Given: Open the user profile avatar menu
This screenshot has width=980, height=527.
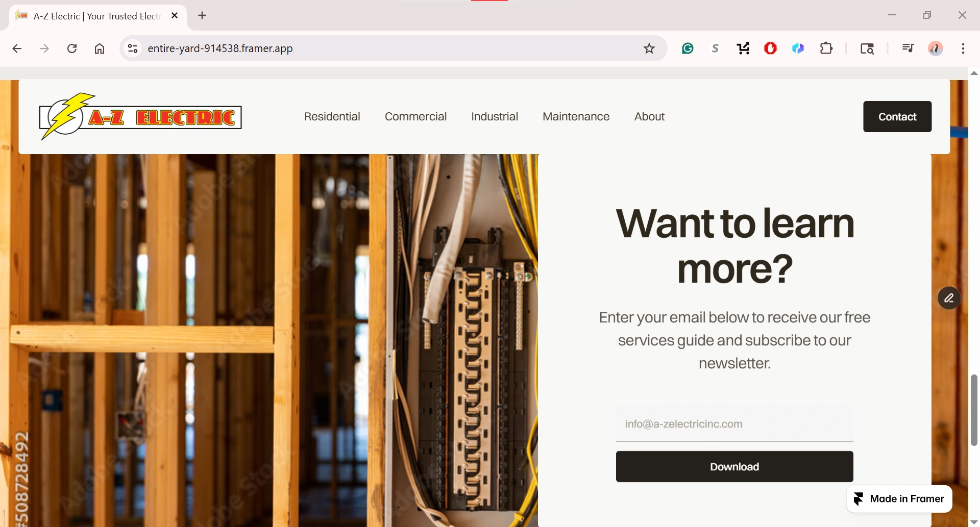Looking at the screenshot, I should (935, 48).
